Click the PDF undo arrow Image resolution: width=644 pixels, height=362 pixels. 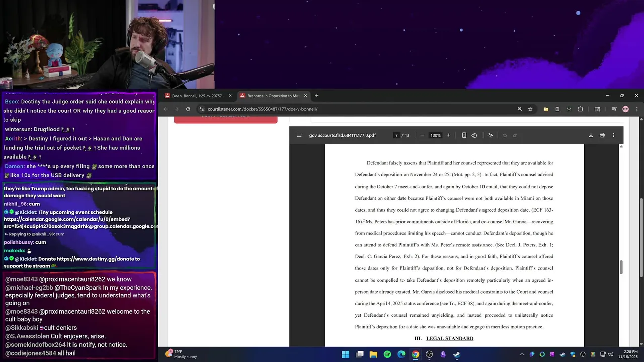(x=505, y=135)
